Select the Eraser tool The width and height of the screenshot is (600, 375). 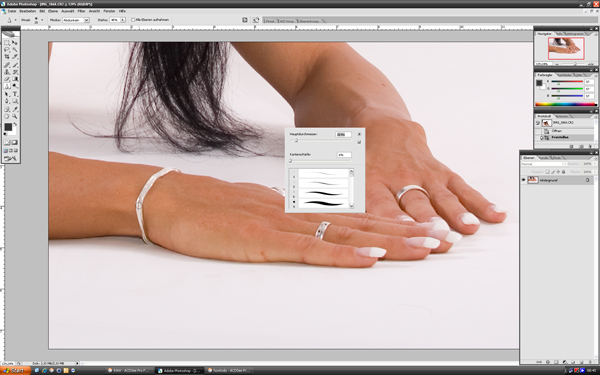coord(7,78)
